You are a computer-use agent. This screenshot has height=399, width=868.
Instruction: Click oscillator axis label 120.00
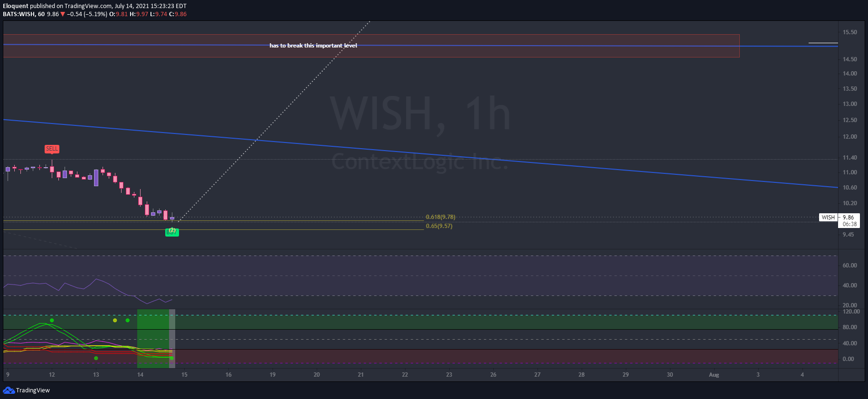point(851,312)
